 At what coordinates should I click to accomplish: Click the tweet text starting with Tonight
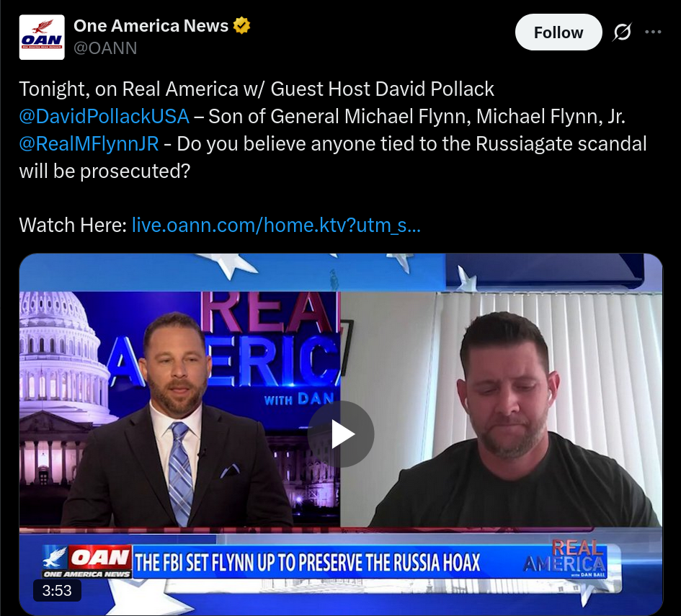point(333,130)
